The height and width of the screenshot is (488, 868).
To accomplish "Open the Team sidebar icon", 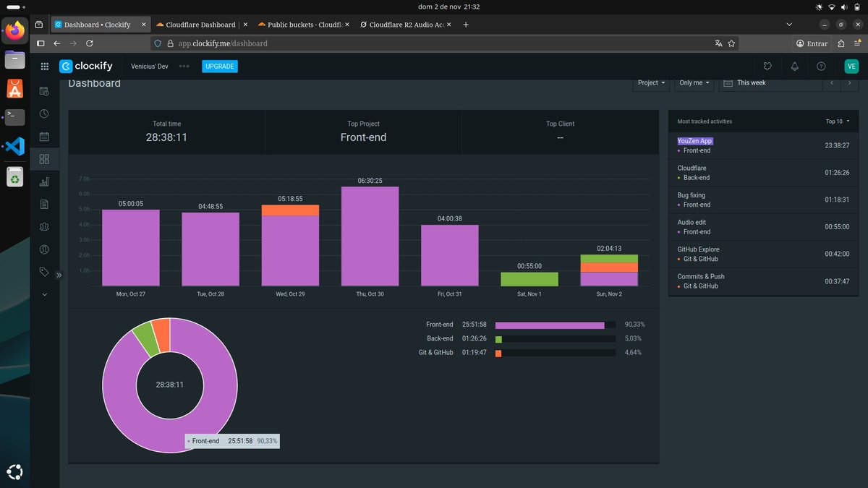I will click(44, 226).
